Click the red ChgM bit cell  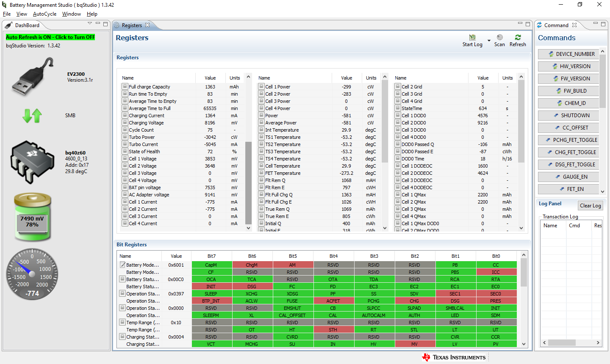(x=252, y=265)
